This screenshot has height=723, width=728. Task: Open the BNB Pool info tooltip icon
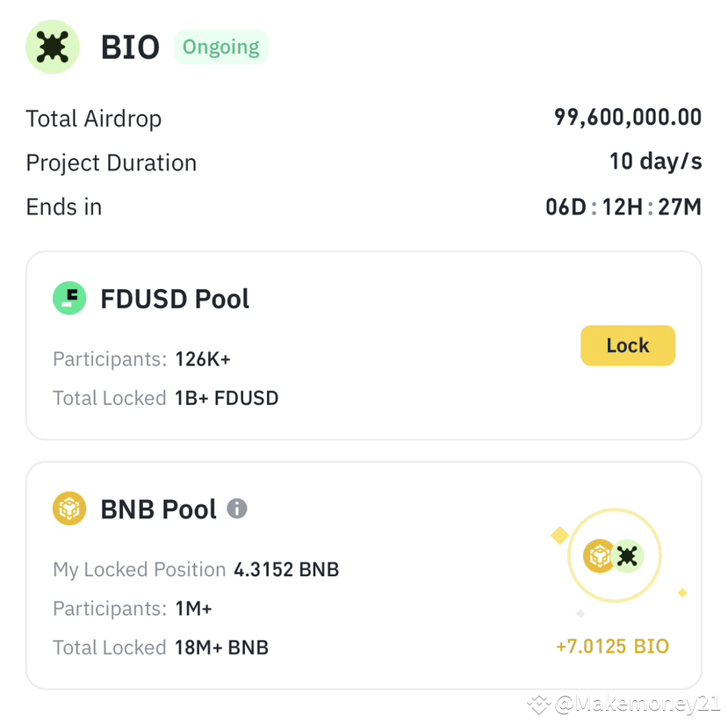click(x=237, y=509)
